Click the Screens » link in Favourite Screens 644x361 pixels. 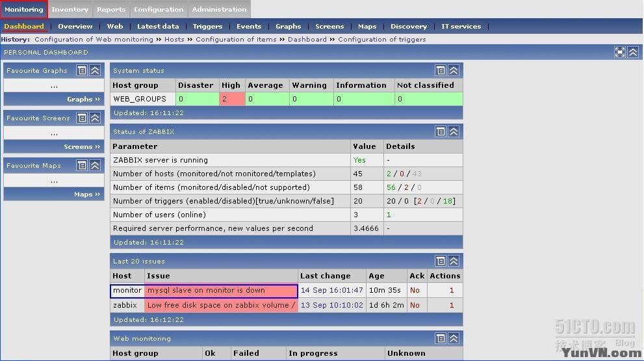(x=82, y=147)
